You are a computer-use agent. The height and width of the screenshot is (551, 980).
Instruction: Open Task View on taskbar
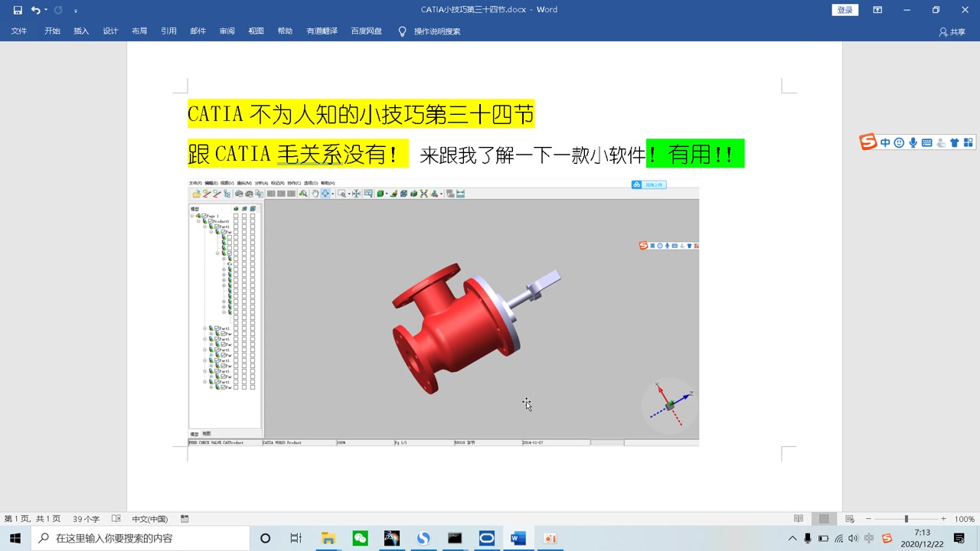click(x=296, y=538)
